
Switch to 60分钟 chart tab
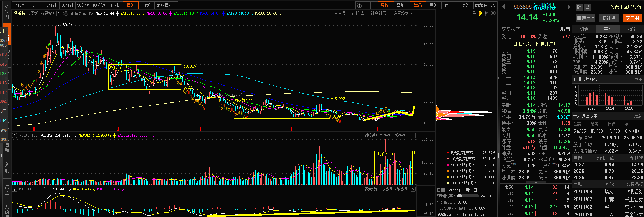[x=99, y=5]
